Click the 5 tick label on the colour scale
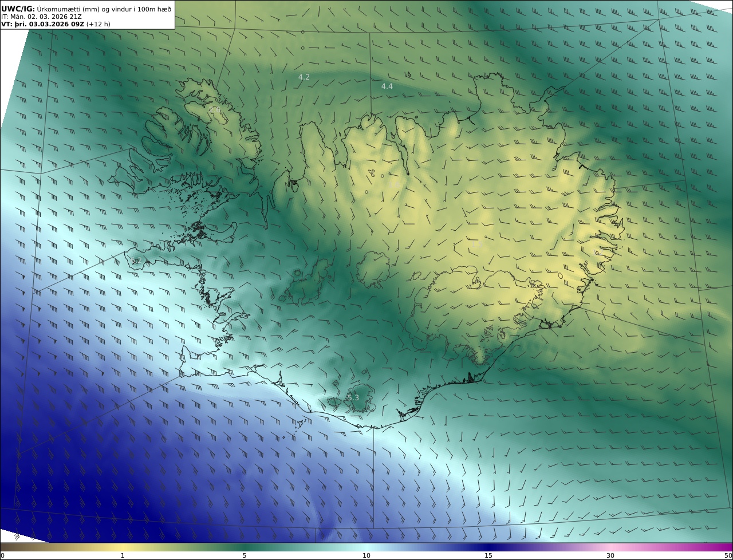733x560 pixels. click(245, 555)
